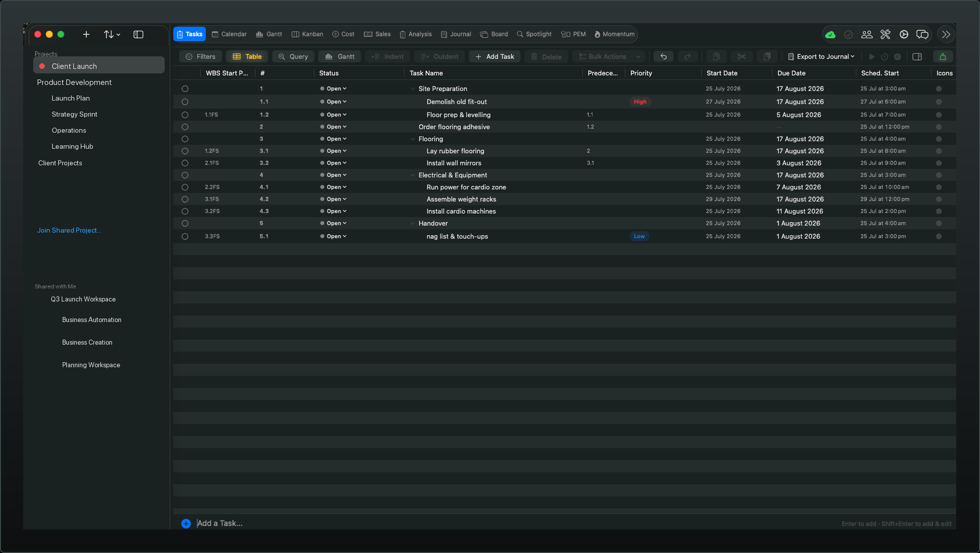The height and width of the screenshot is (553, 980).
Task: Open the Filters button
Action: tap(201, 57)
